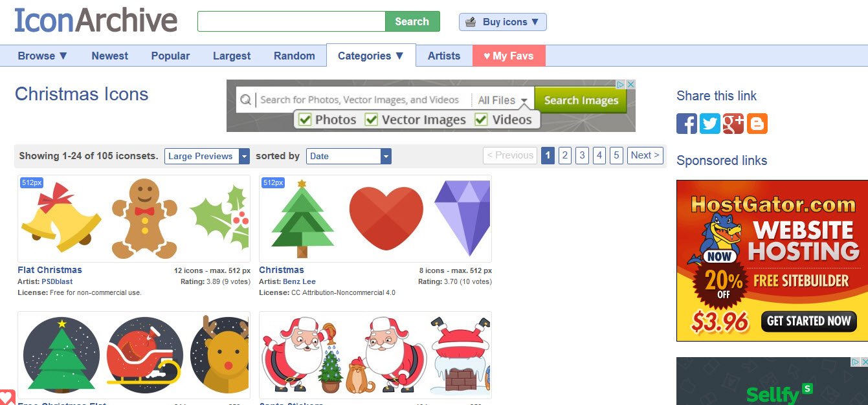The width and height of the screenshot is (868, 405).
Task: Click the Google Plus share icon
Action: tap(733, 124)
